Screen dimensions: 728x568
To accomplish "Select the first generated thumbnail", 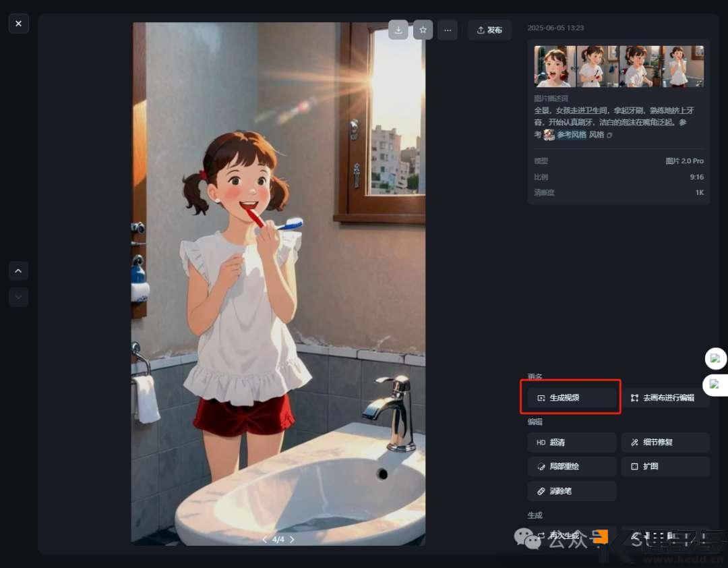I will pos(555,66).
